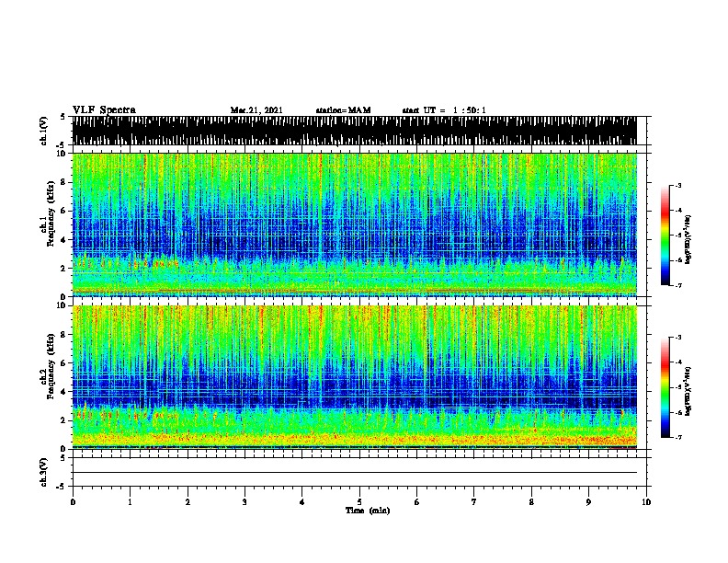Click the "ch.3(V)" axis label
Screen dimensions: 728x563
(44, 472)
